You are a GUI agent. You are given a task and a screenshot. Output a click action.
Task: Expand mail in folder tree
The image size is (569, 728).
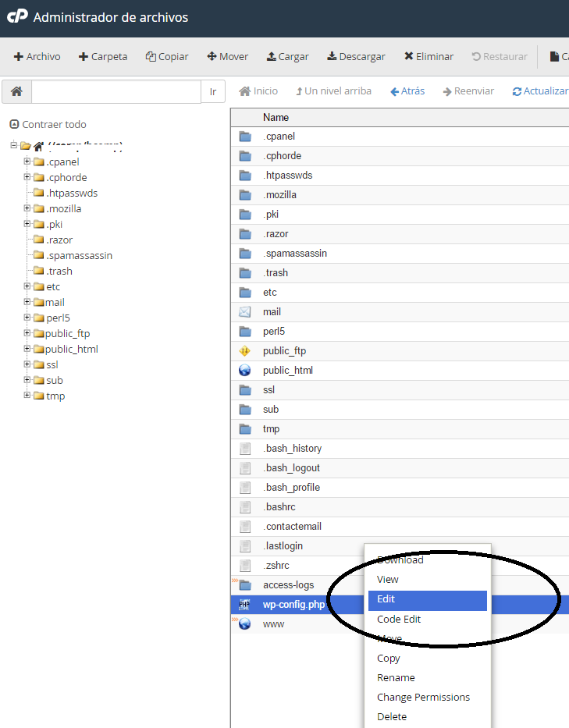[27, 302]
